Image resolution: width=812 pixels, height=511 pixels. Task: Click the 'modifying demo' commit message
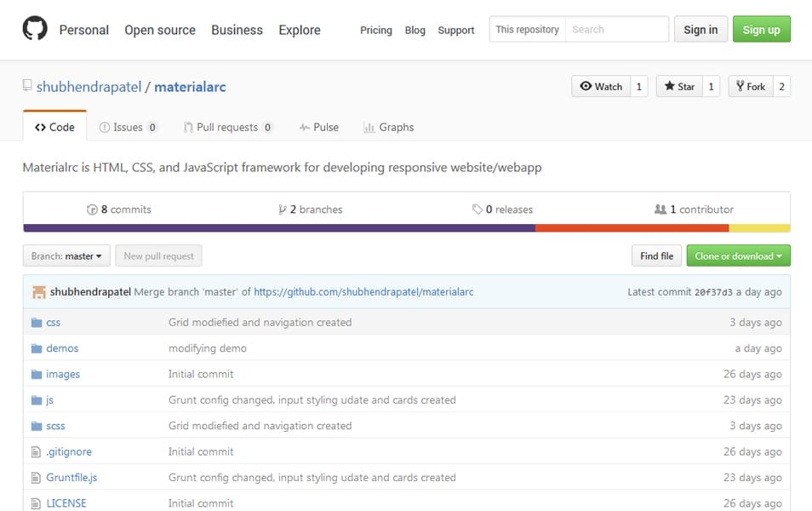(x=208, y=348)
